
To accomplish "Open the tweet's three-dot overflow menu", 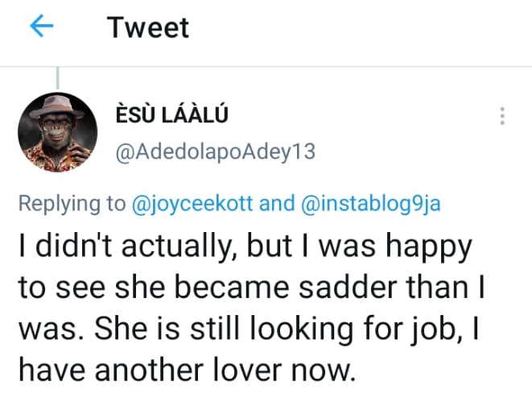I will pyautogui.click(x=503, y=116).
